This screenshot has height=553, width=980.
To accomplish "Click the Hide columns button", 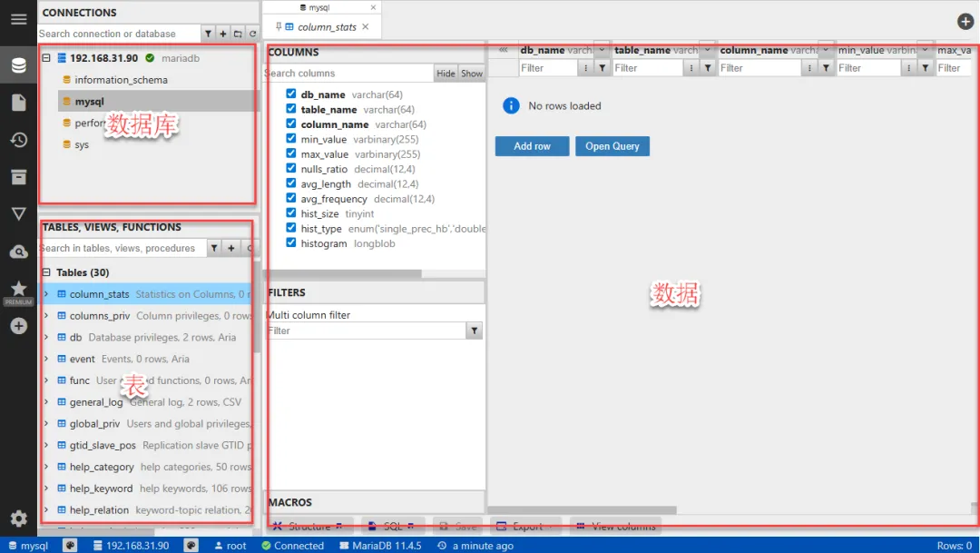I will [446, 74].
